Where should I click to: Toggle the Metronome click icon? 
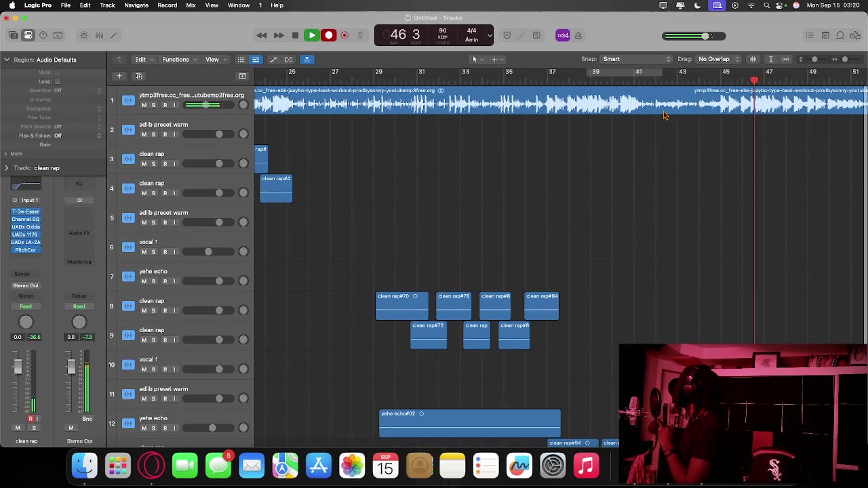tap(578, 35)
